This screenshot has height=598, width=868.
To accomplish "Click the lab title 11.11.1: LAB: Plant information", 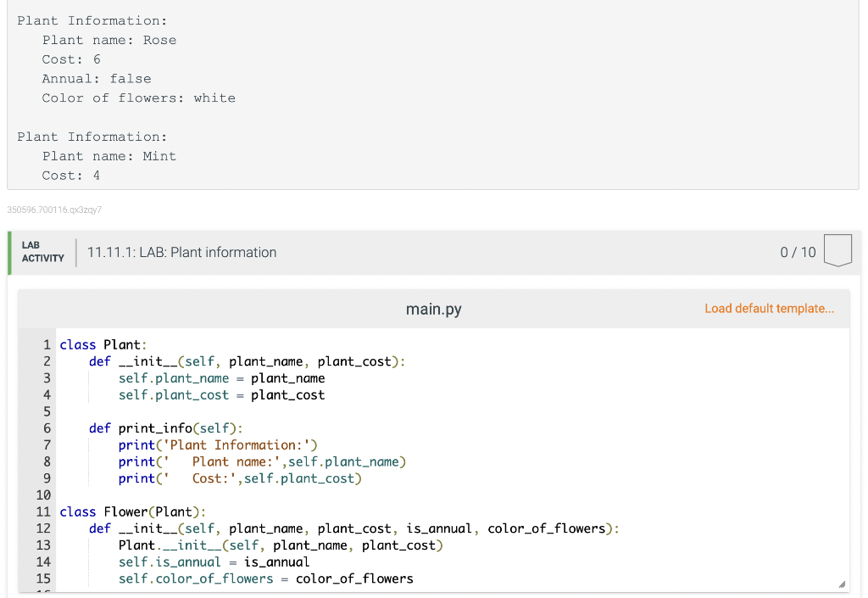I will pos(181,252).
